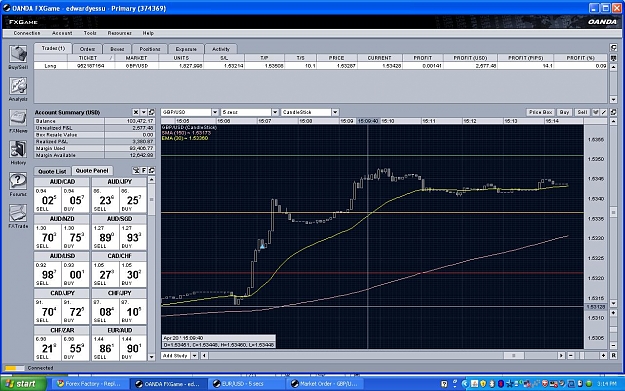Switch to the Orders tab
This screenshot has height=391, width=625.
pyautogui.click(x=87, y=49)
